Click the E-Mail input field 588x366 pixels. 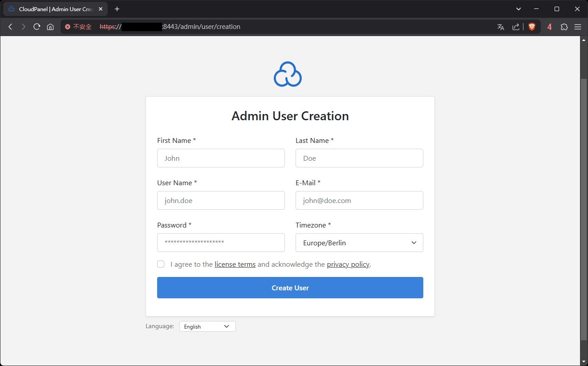[359, 200]
